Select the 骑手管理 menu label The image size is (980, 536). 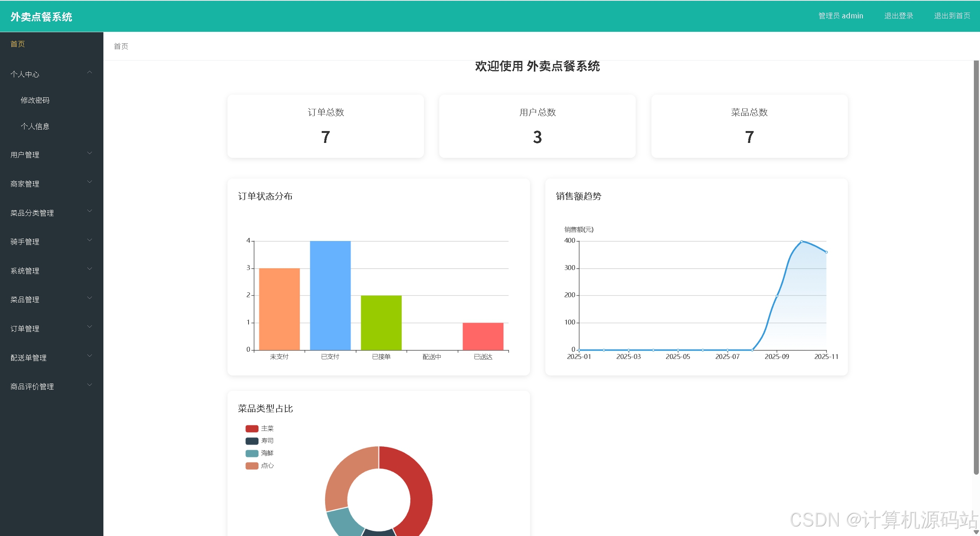25,242
